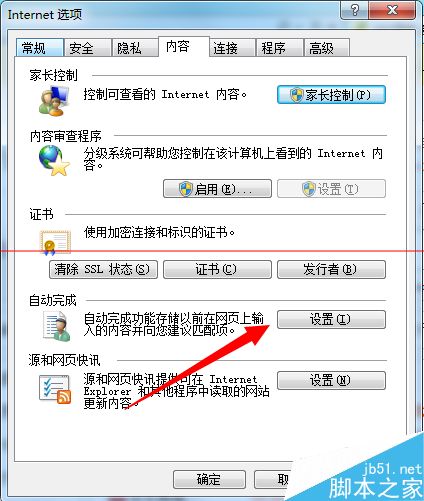Click the 启用(E)... button
424x501 pixels.
pyautogui.click(x=217, y=189)
